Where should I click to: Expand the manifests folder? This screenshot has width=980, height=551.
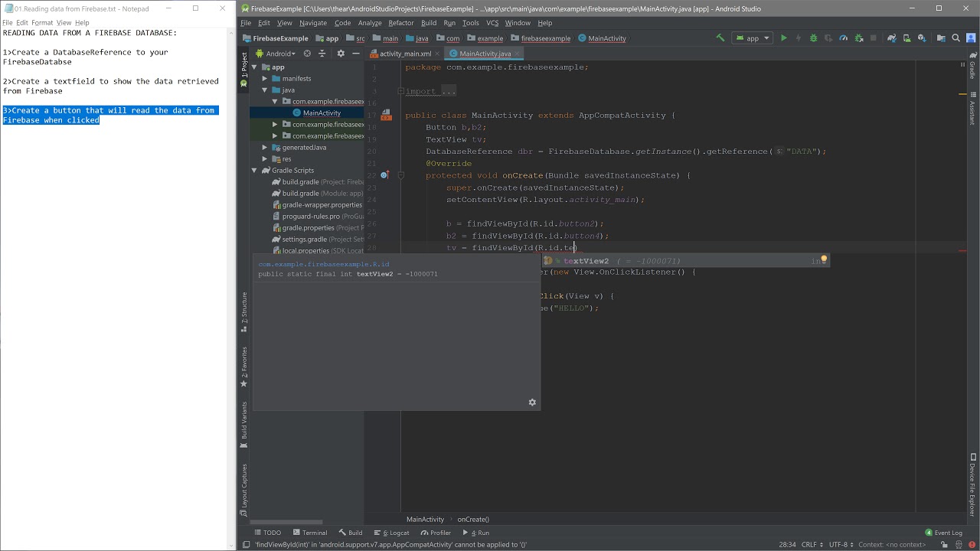point(265,79)
